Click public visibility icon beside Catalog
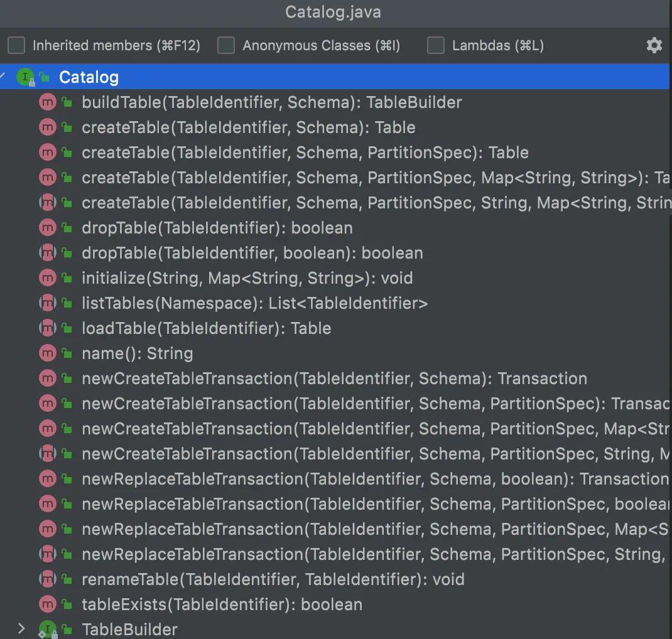672x639 pixels. (x=44, y=77)
